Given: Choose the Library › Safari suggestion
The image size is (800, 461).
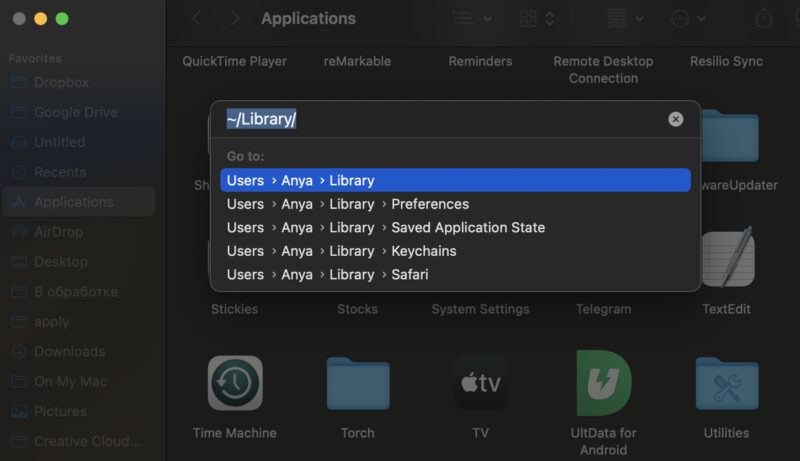Looking at the screenshot, I should (455, 274).
